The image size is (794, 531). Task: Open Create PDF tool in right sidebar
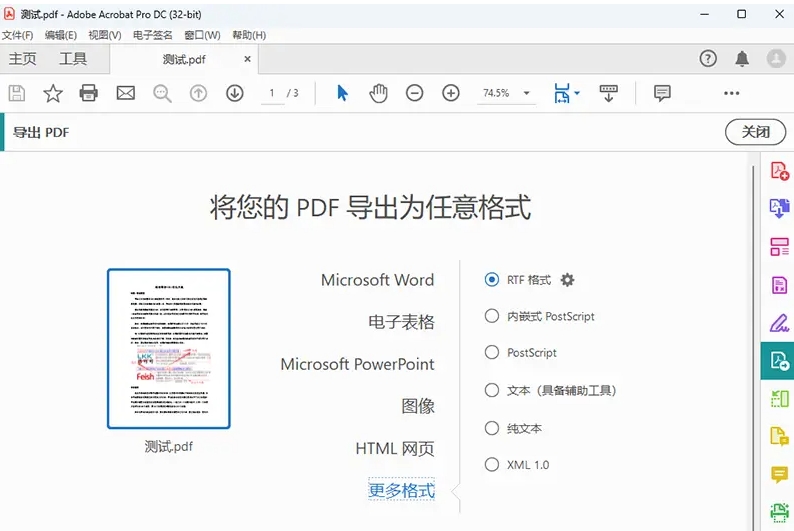pyautogui.click(x=779, y=171)
